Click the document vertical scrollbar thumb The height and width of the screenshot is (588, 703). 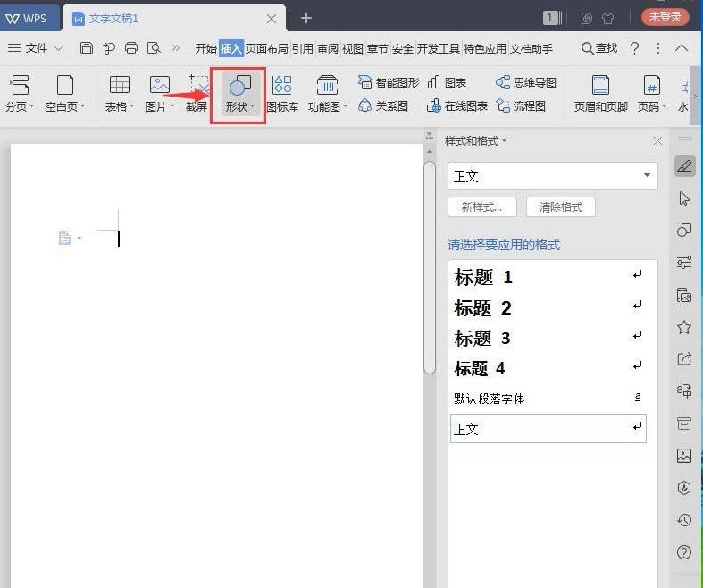430,267
